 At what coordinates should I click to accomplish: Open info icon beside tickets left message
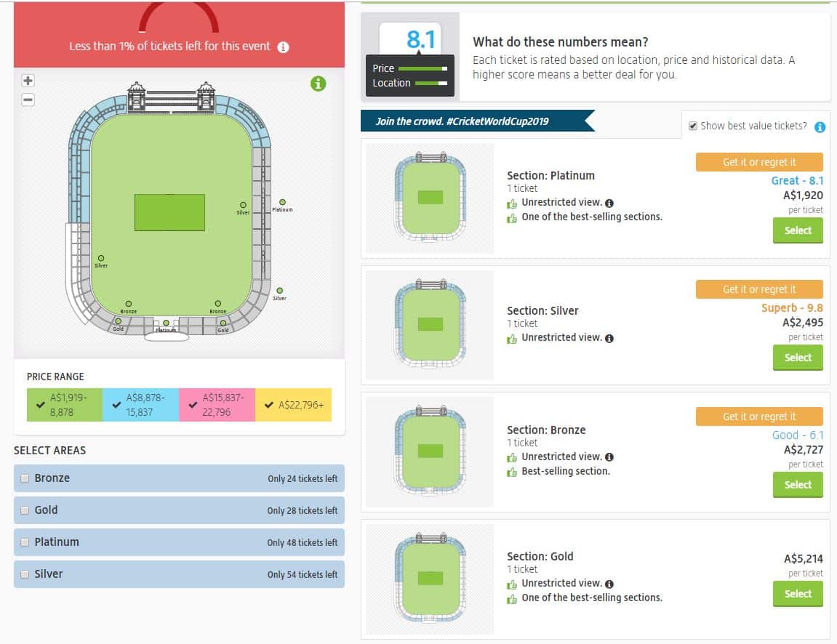[x=284, y=47]
